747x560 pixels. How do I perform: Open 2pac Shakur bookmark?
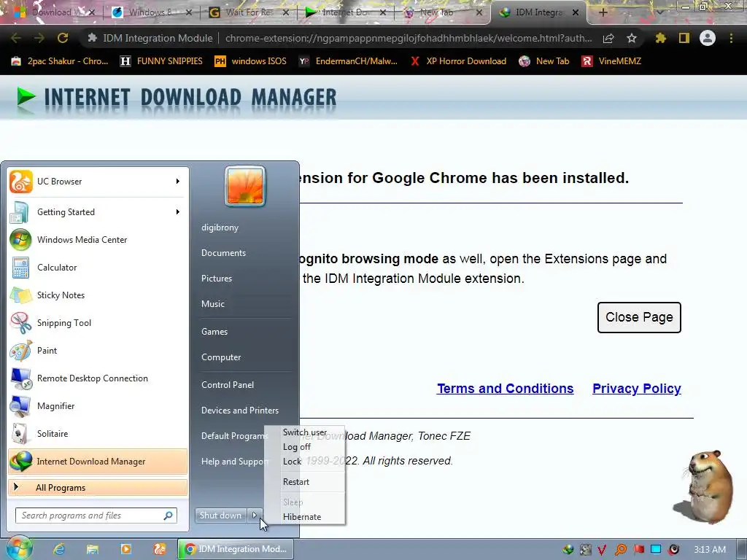60,61
